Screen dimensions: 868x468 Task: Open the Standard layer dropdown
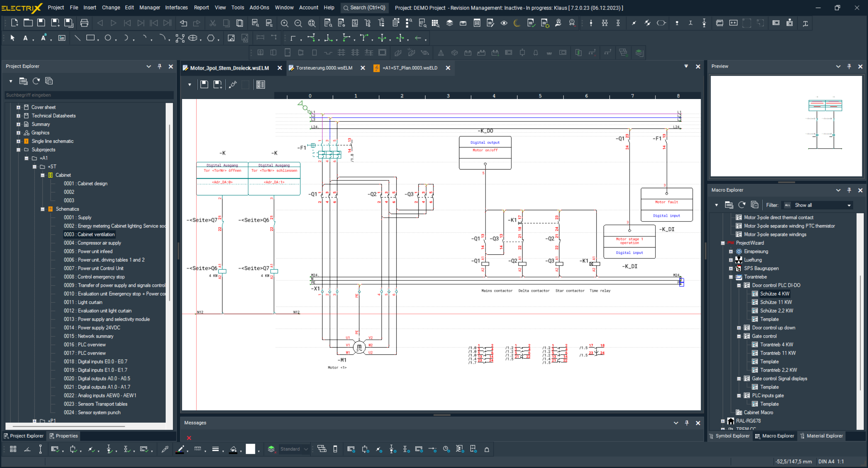(294, 449)
